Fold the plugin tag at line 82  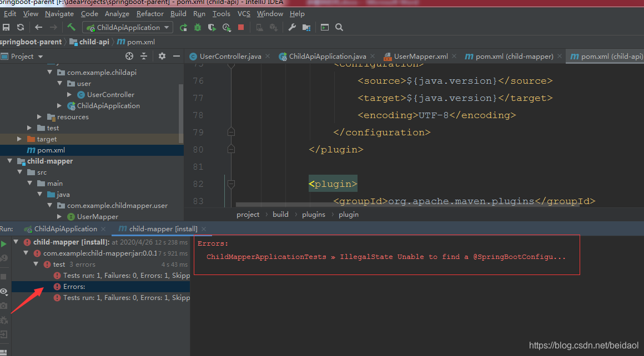pyautogui.click(x=232, y=184)
